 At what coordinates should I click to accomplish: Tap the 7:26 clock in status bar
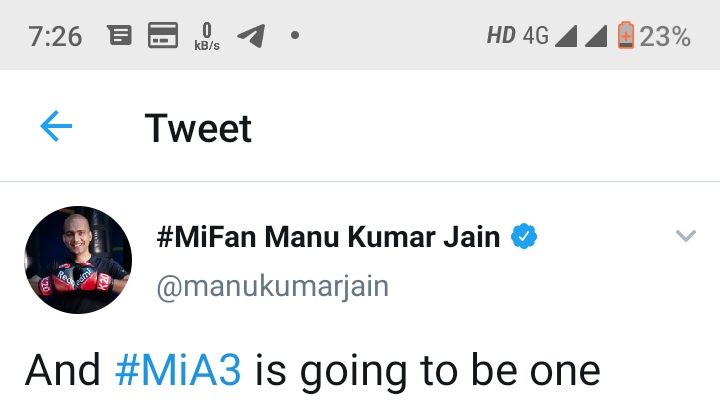point(55,36)
